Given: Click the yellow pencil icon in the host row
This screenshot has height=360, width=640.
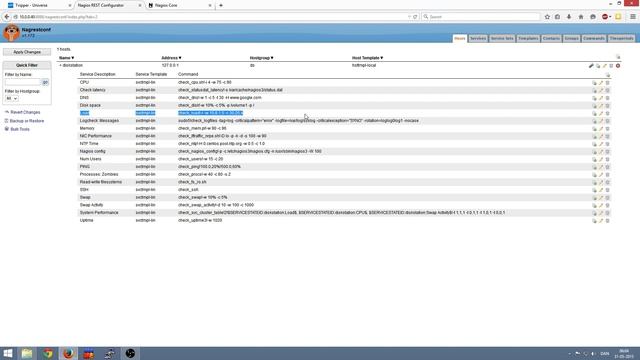Looking at the screenshot, I should click(604, 66).
